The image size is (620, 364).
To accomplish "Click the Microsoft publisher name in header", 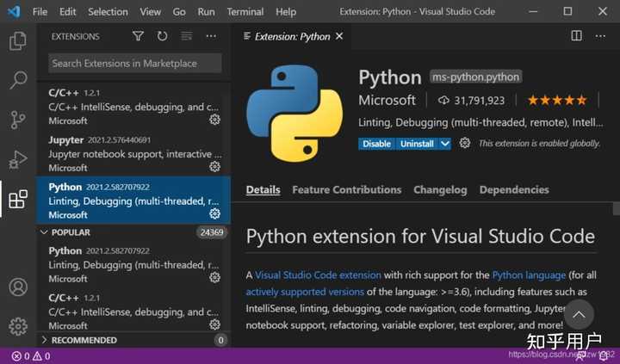I will point(387,101).
